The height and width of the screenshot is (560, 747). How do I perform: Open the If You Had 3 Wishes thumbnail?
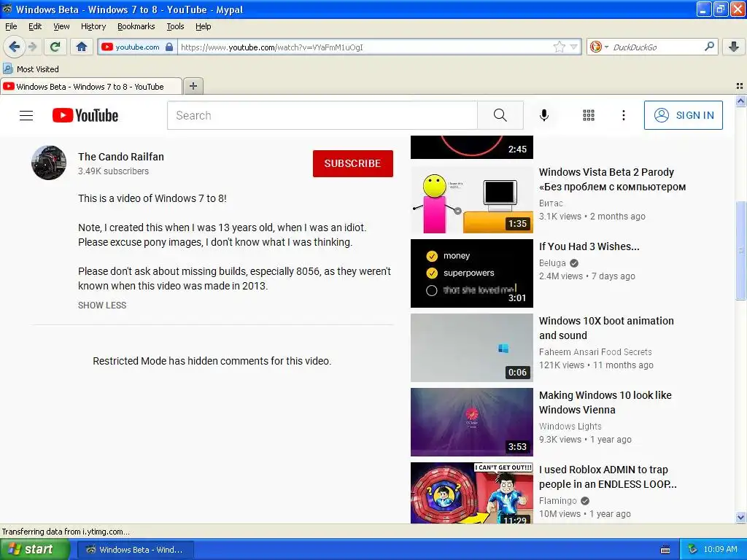[472, 273]
